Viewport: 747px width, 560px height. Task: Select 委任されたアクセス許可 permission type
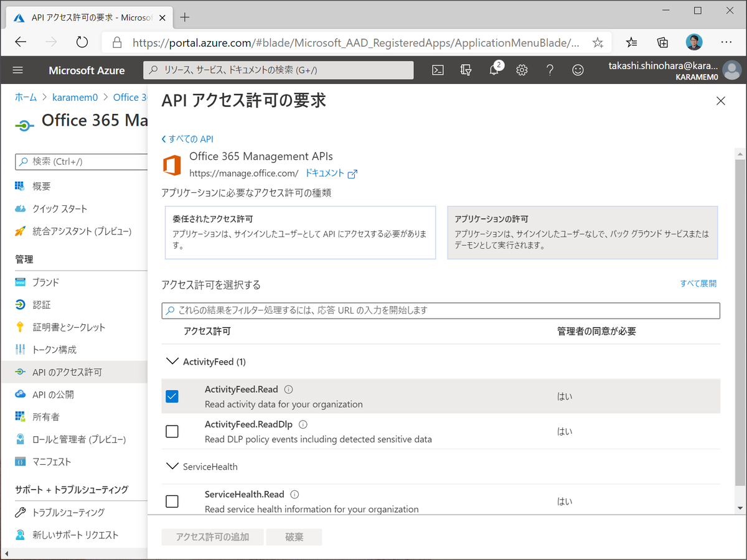coord(300,233)
